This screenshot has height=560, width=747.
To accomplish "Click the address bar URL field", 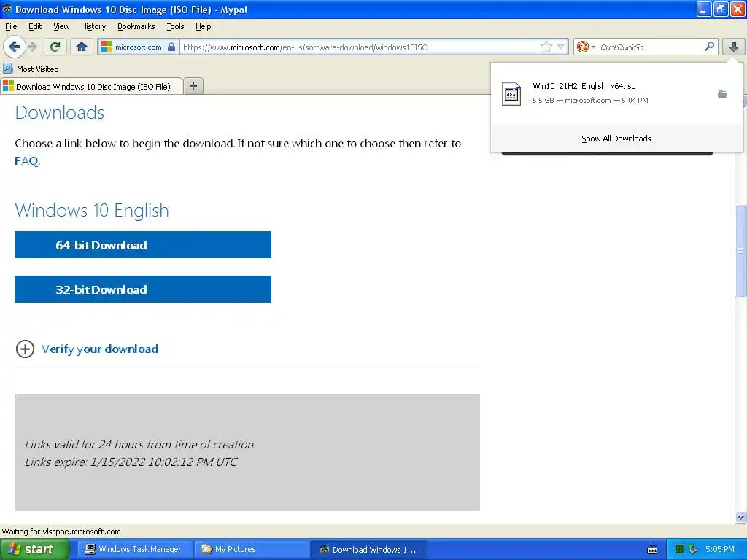I will pyautogui.click(x=360, y=47).
